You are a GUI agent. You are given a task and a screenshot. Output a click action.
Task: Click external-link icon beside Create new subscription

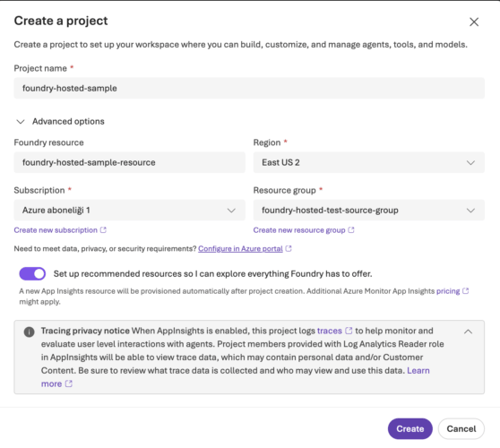[103, 230]
